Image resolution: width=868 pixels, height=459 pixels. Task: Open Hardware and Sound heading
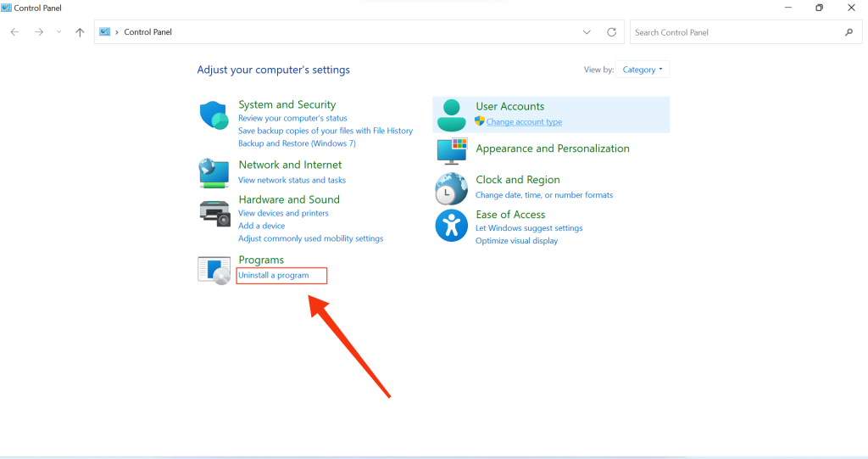(x=289, y=199)
